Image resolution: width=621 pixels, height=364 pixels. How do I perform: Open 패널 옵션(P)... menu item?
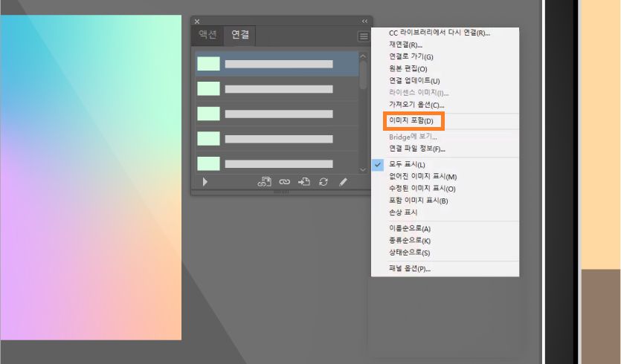point(410,269)
